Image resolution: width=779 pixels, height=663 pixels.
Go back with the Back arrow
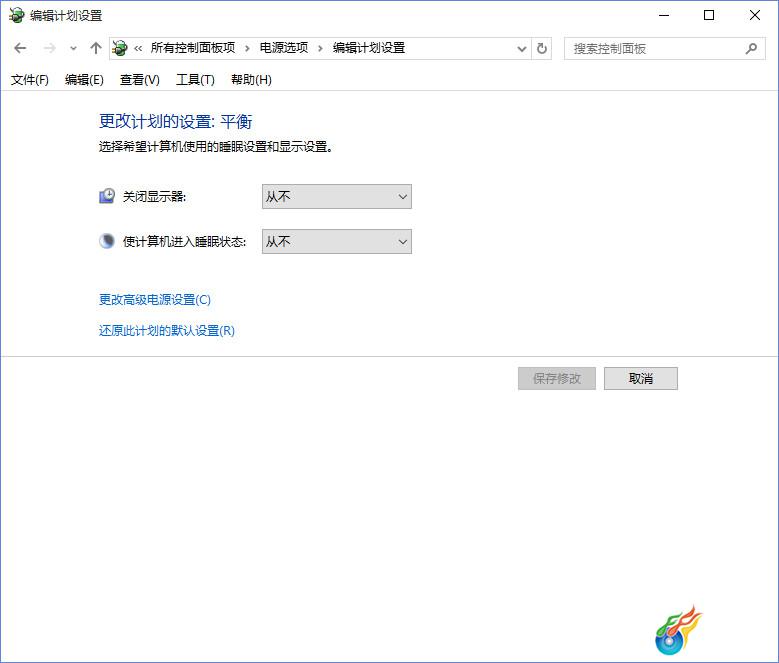20,48
